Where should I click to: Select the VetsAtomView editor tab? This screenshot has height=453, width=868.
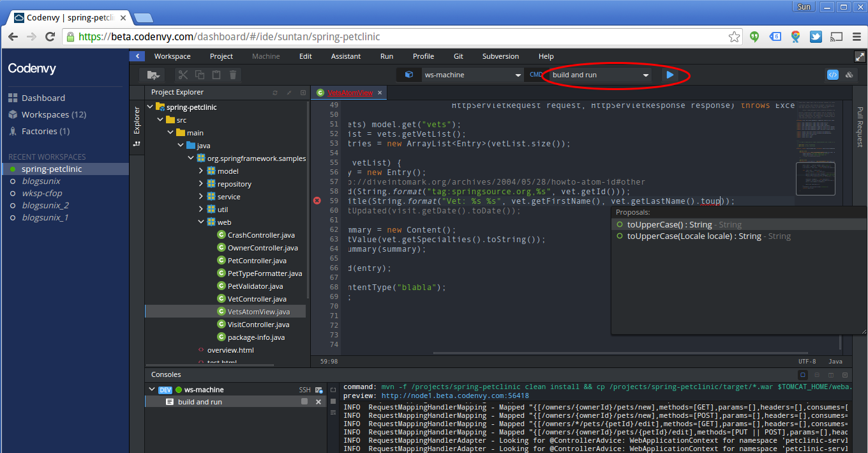tap(350, 93)
